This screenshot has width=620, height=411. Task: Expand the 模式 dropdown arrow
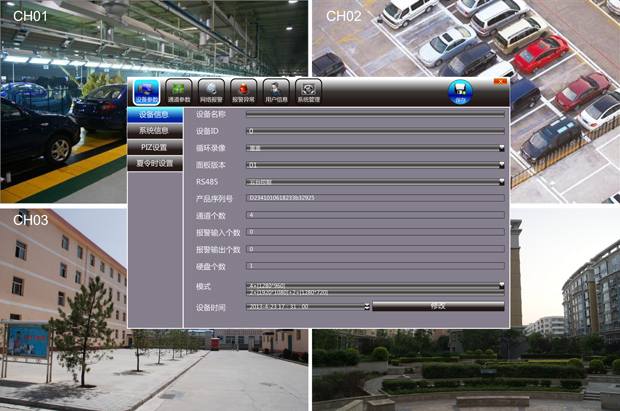[x=501, y=285]
